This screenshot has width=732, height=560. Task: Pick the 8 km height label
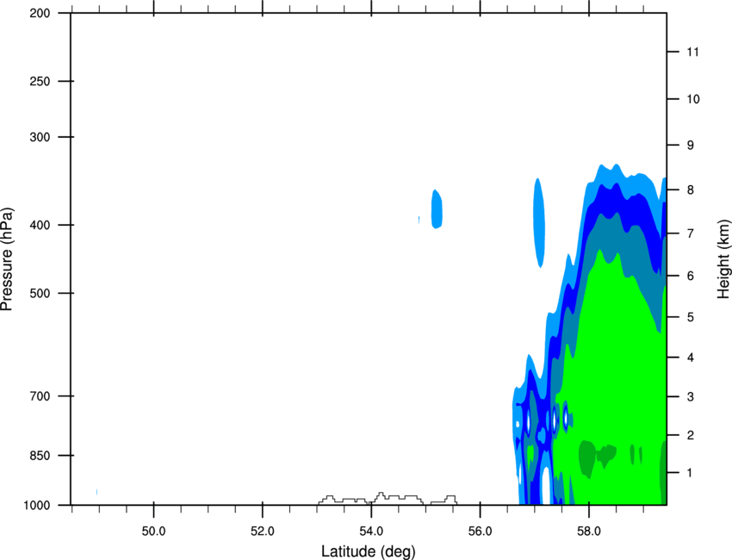pos(690,190)
